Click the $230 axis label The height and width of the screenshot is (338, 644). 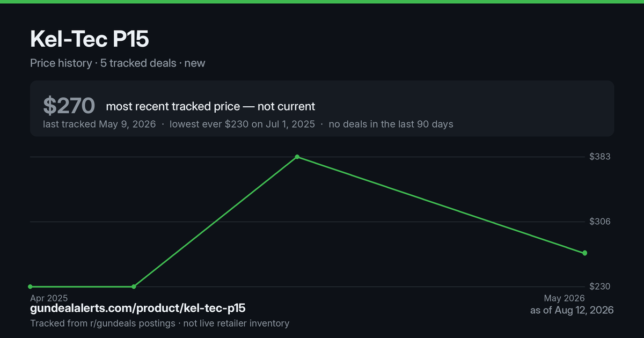click(600, 286)
